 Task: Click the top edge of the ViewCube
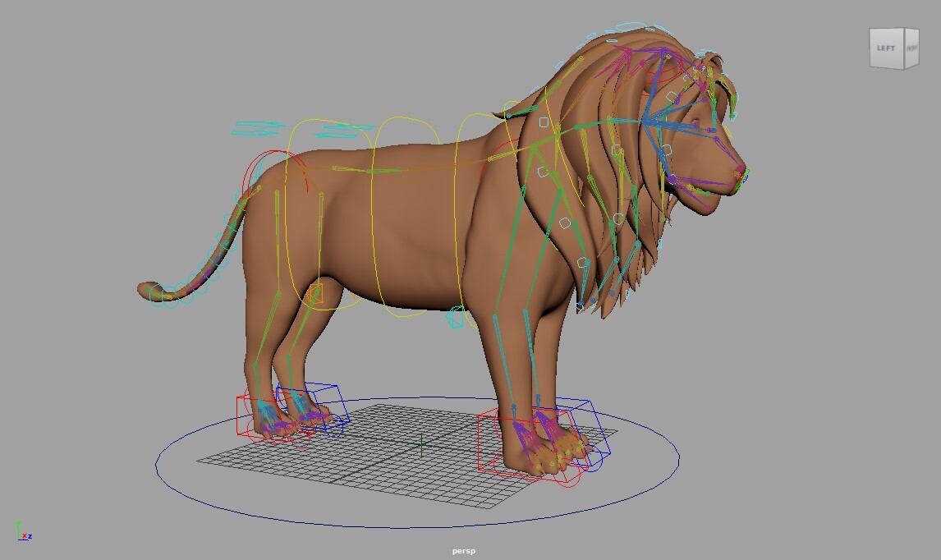point(889,27)
